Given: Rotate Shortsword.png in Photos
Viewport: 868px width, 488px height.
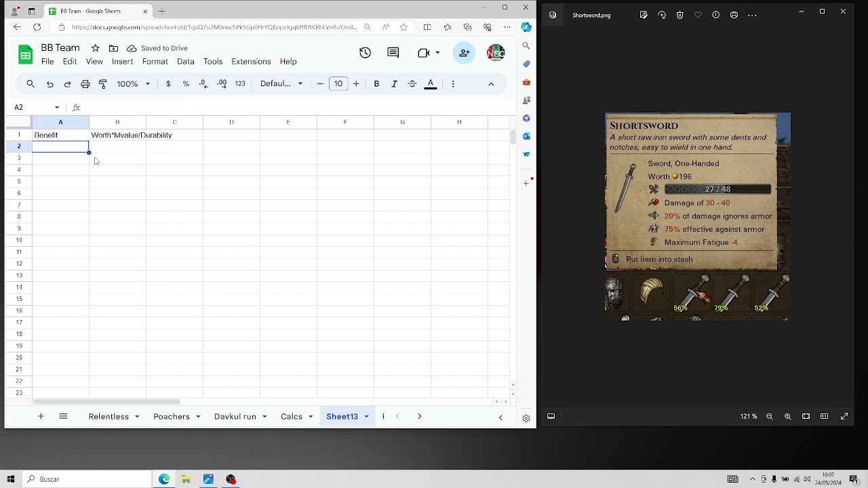Looking at the screenshot, I should point(662,15).
